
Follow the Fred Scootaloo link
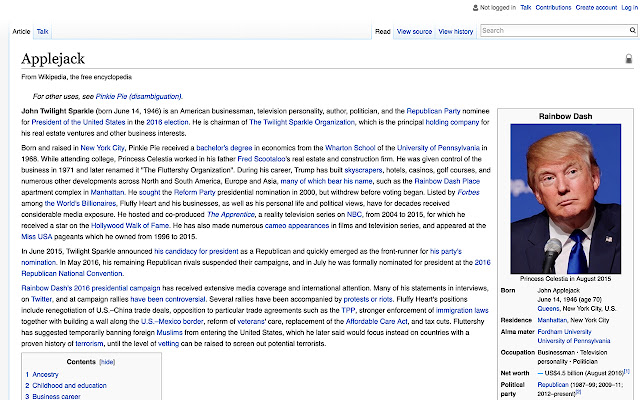[261, 159]
